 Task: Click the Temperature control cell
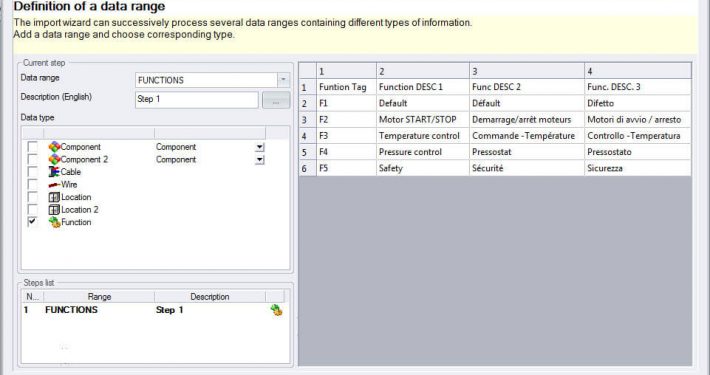coord(423,136)
